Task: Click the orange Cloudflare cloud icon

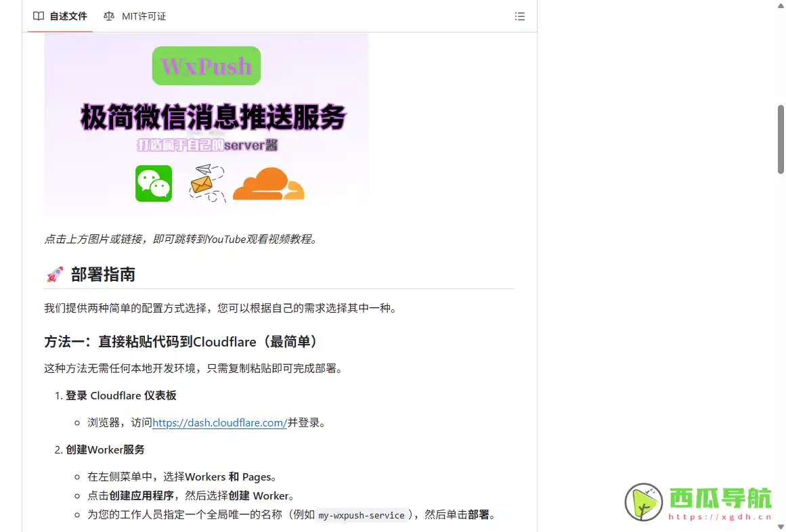Action: [x=268, y=183]
